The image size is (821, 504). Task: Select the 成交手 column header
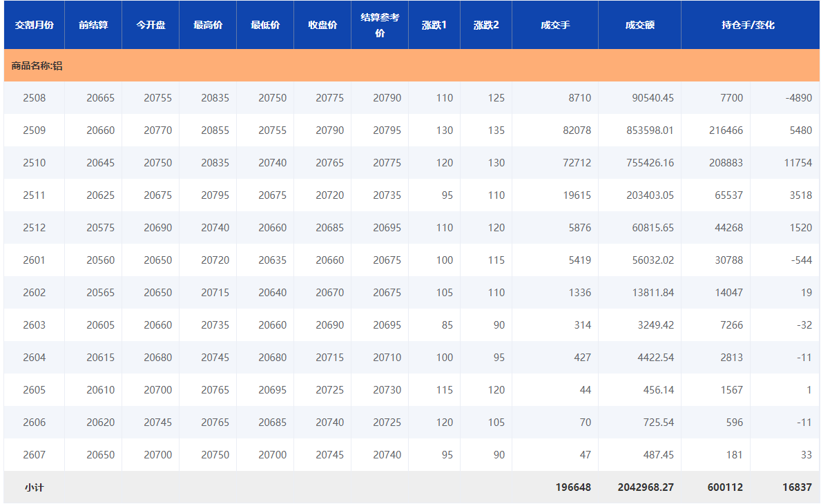555,25
